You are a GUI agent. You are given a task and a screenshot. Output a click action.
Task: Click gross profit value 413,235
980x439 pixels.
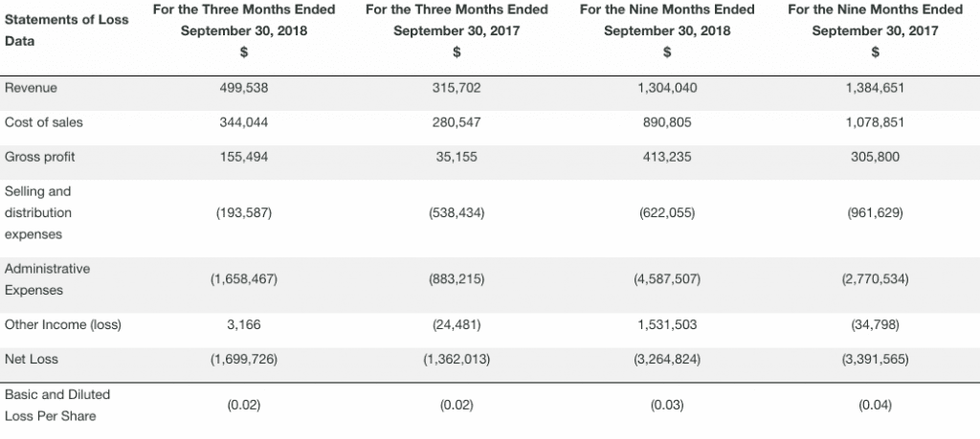click(667, 157)
